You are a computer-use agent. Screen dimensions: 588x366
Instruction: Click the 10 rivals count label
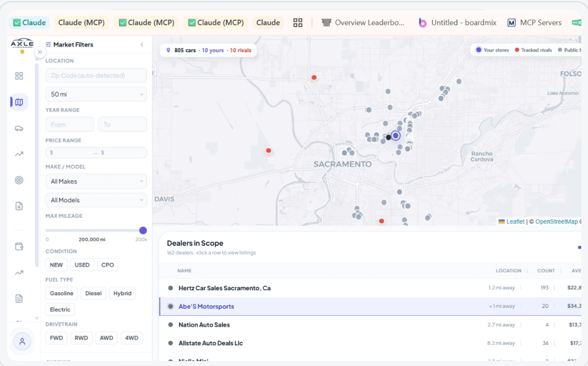pyautogui.click(x=240, y=50)
